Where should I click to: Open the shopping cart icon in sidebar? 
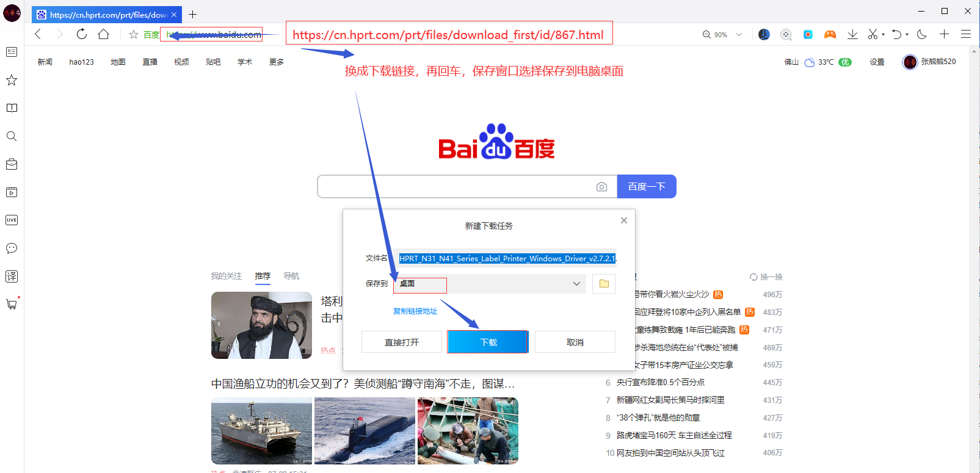(x=12, y=304)
